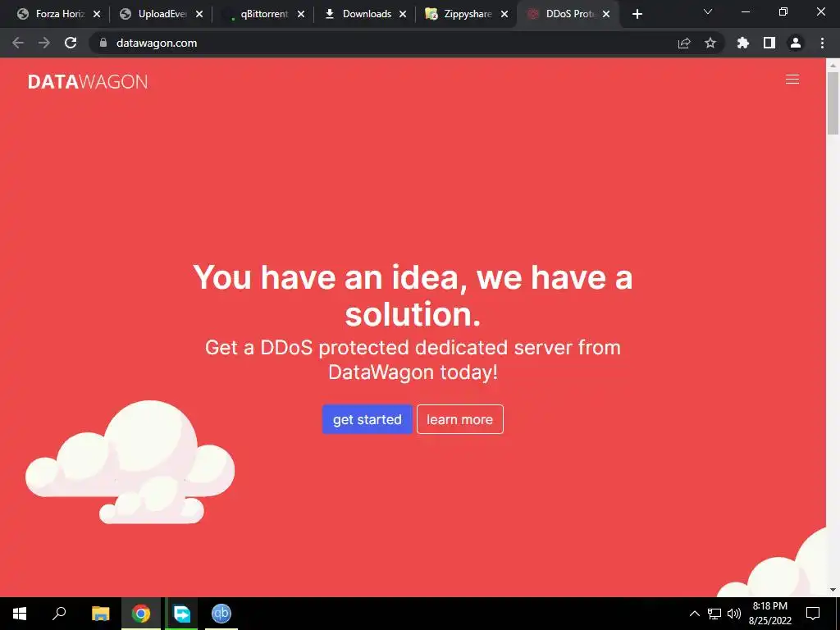This screenshot has height=630, width=840.
Task: Show hidden system tray icons
Action: pos(694,614)
